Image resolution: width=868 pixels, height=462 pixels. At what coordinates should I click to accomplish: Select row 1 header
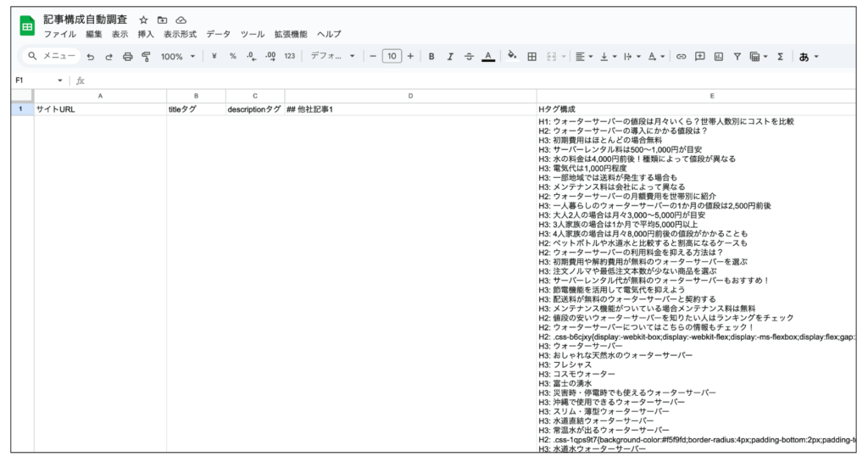[22, 109]
